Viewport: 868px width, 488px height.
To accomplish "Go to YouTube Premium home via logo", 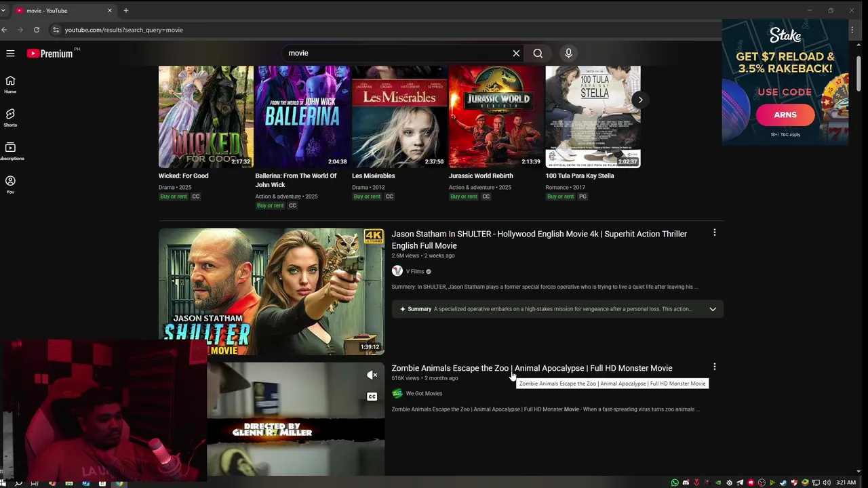I will point(50,53).
